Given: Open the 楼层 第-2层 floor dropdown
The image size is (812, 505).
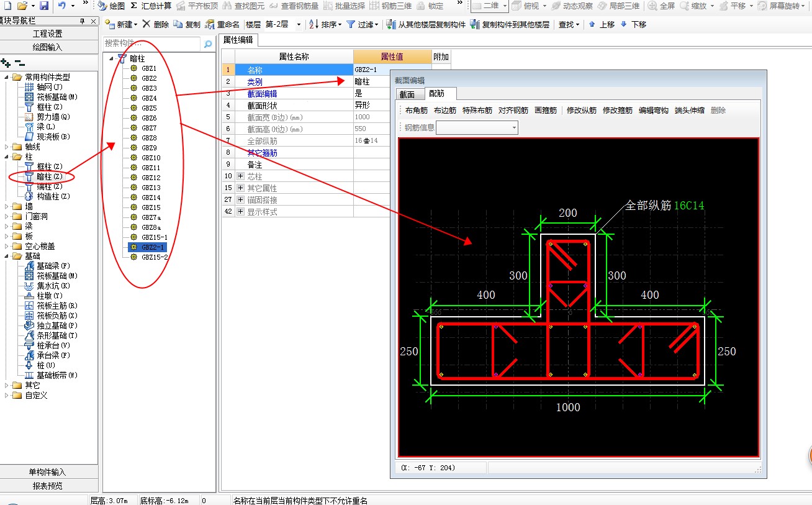Looking at the screenshot, I should click(x=299, y=24).
